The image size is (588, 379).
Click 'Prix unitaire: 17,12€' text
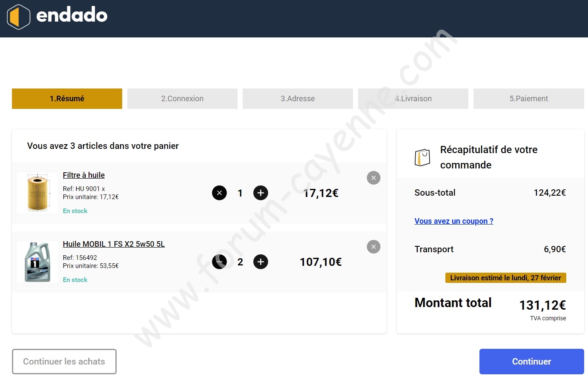point(91,197)
